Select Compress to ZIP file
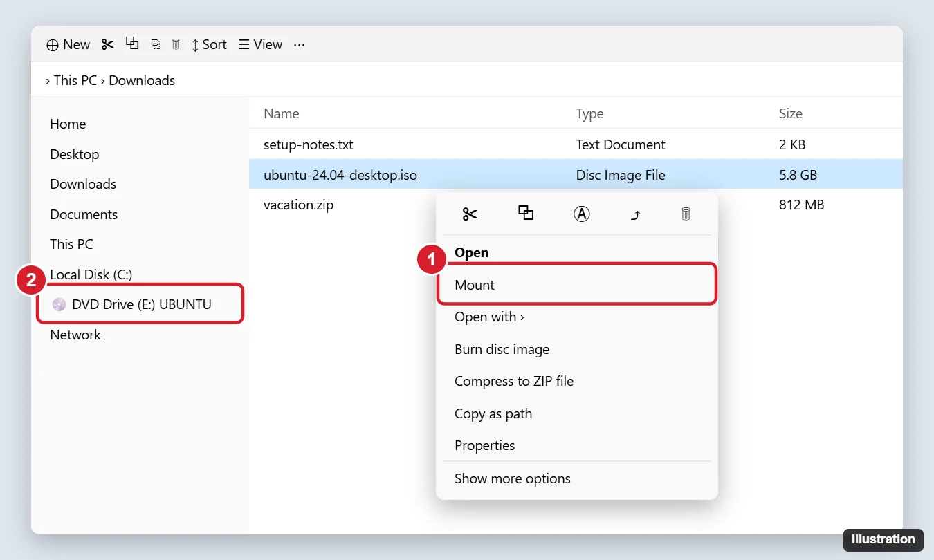Screen dimensions: 934x560 coord(576,381)
